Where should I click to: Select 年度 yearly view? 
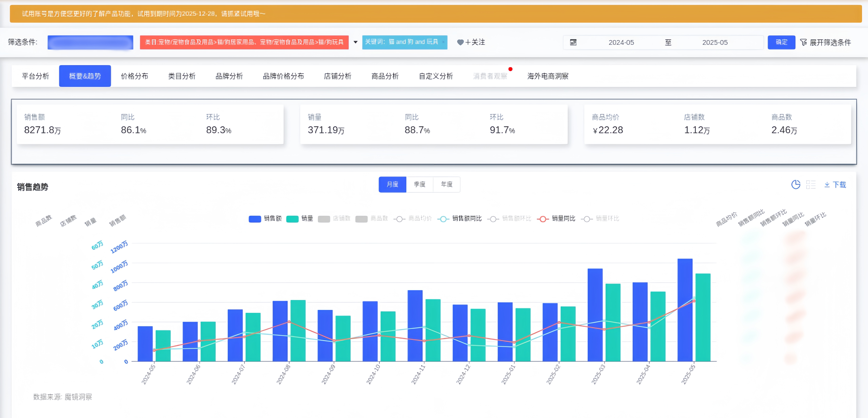447,184
